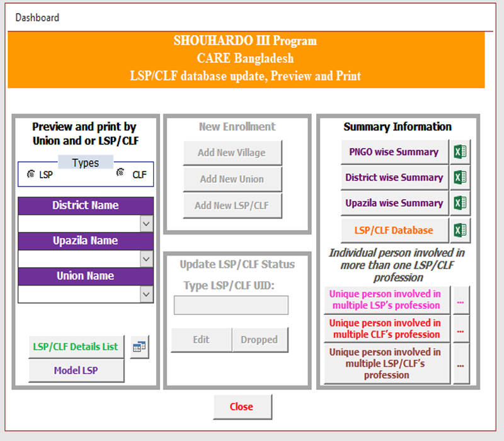This screenshot has width=504, height=441.
Task: Expand the Union Name dropdown
Action: tap(147, 294)
